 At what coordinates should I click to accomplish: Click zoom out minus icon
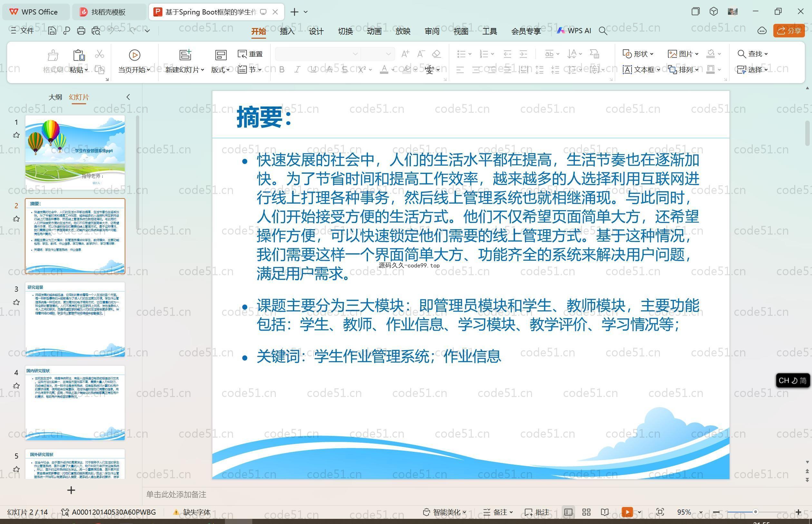tap(716, 512)
